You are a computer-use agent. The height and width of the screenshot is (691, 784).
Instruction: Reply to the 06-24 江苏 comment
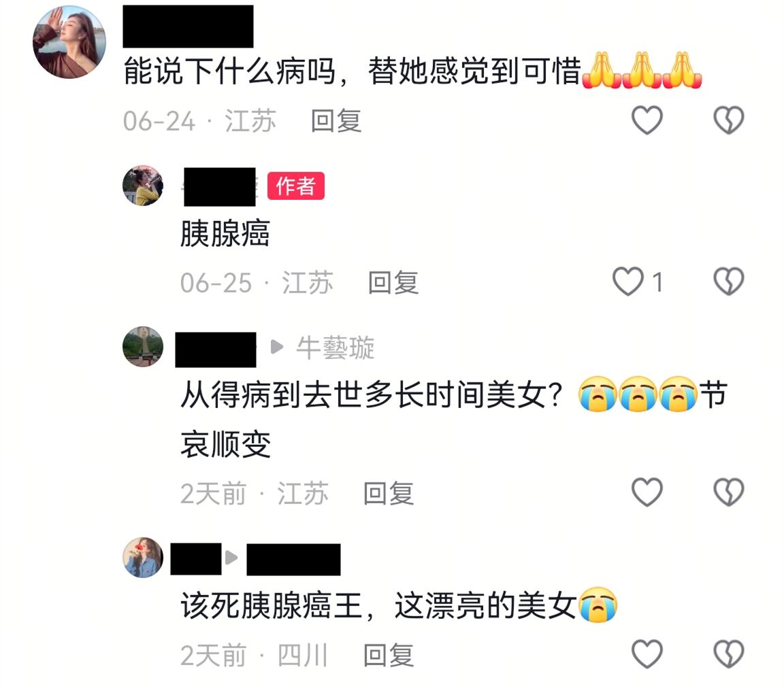tap(336, 121)
